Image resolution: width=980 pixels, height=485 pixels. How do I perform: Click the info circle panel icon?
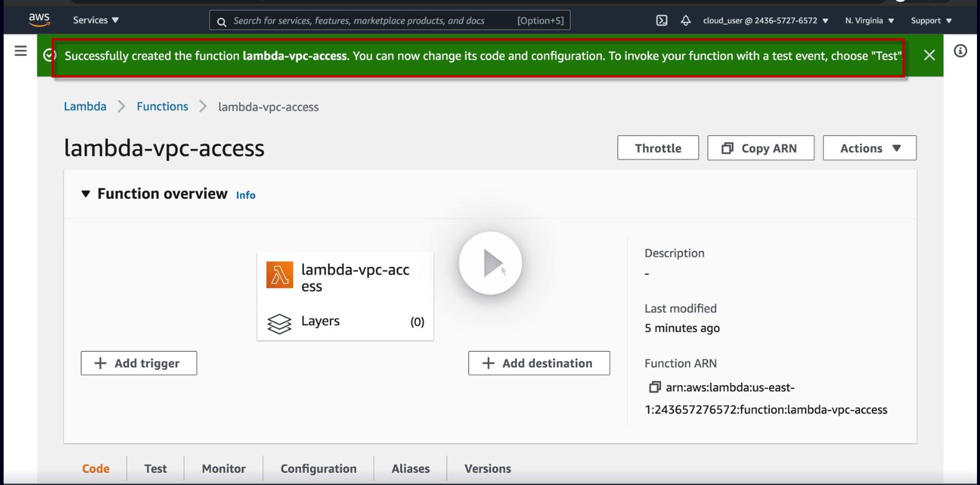click(x=961, y=51)
